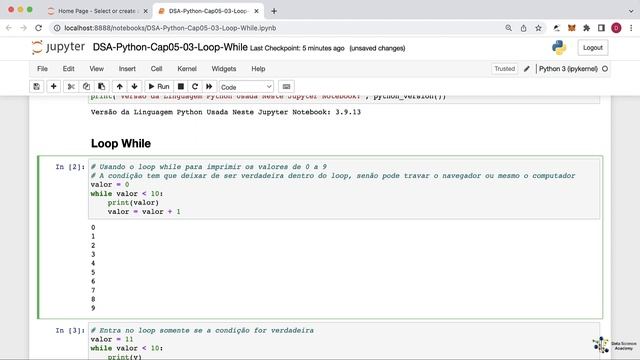
Task: Toggle the browser side panel icon
Action: click(x=601, y=28)
